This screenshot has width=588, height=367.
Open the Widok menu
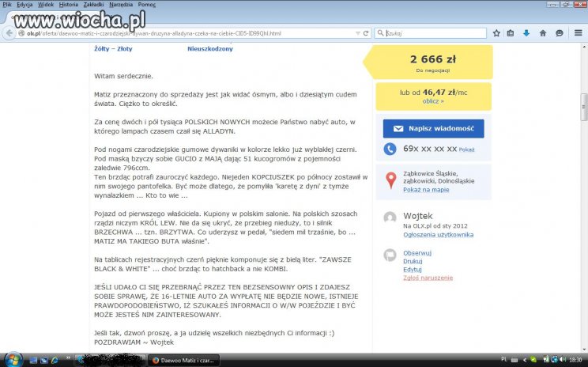tap(46, 5)
